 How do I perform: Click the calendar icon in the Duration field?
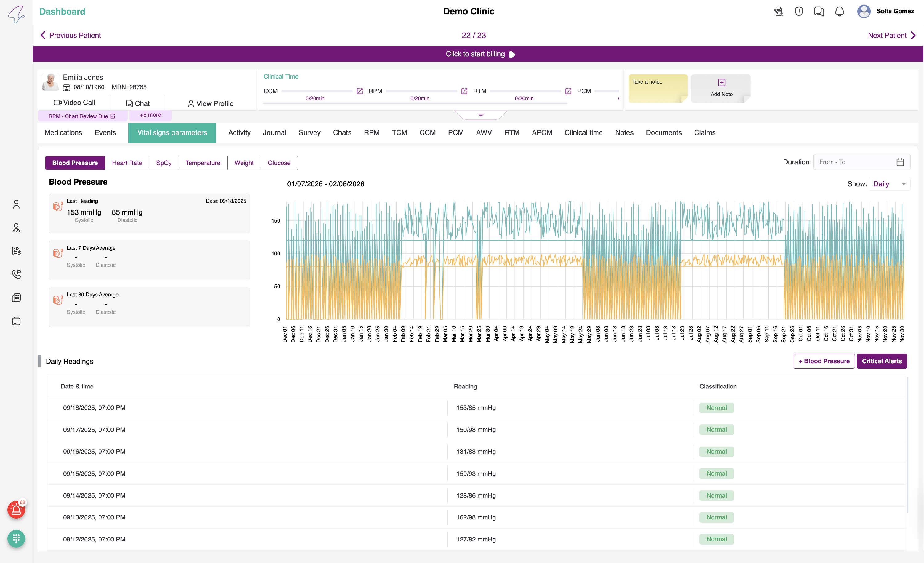pos(900,162)
